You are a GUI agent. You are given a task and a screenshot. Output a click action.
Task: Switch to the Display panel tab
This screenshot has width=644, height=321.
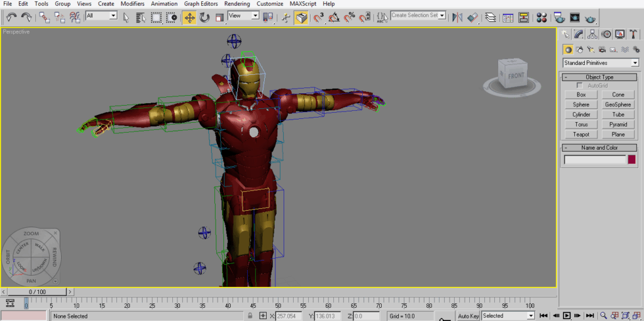[619, 34]
